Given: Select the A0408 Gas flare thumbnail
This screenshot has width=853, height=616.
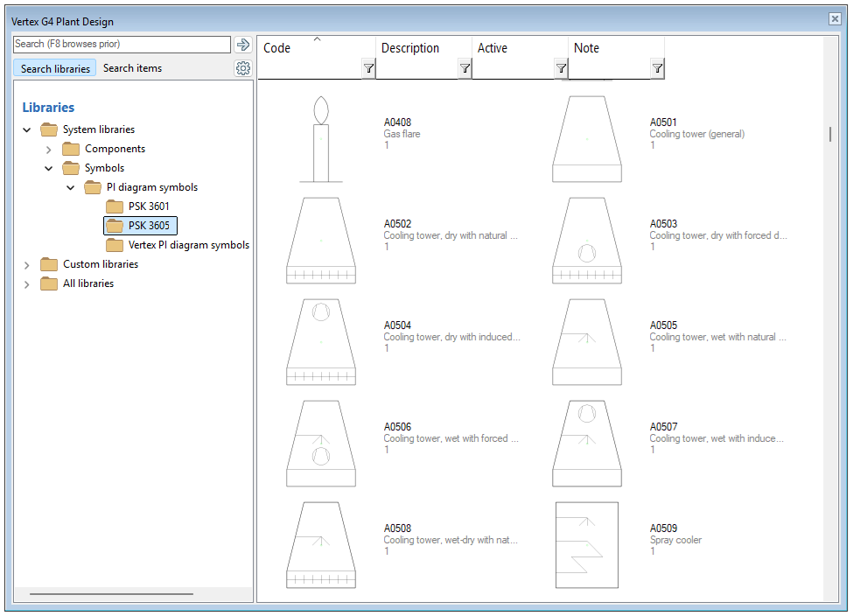Looking at the screenshot, I should 321,140.
